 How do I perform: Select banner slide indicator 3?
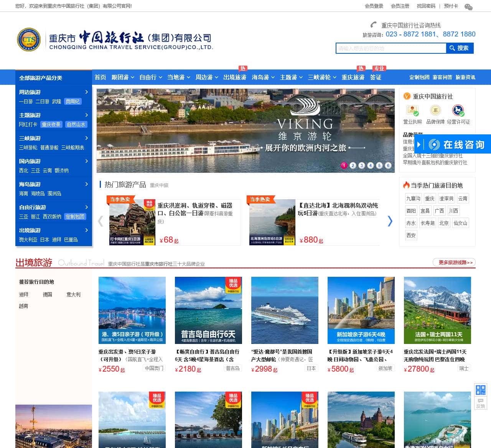(x=361, y=165)
